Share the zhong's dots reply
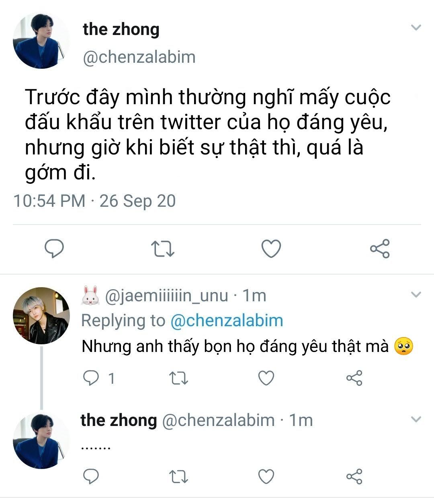 (354, 477)
